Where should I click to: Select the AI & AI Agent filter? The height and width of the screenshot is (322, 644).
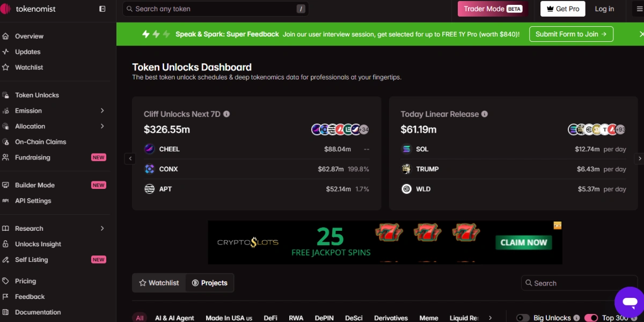174,318
